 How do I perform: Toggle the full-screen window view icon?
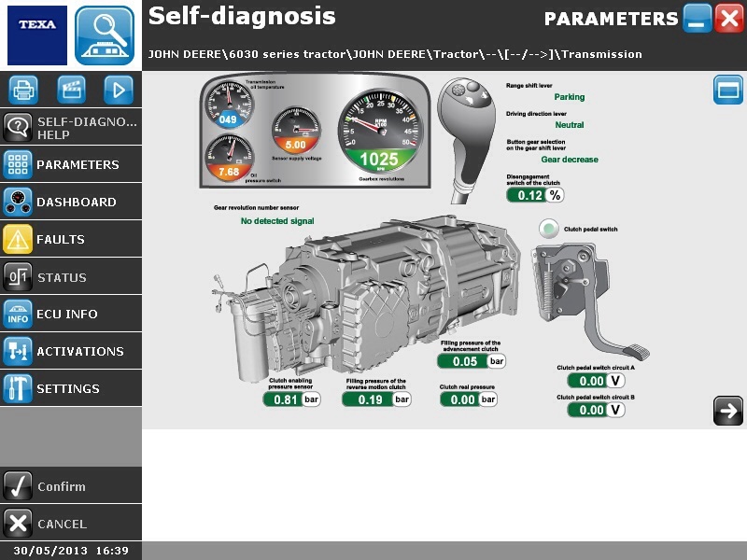point(727,91)
